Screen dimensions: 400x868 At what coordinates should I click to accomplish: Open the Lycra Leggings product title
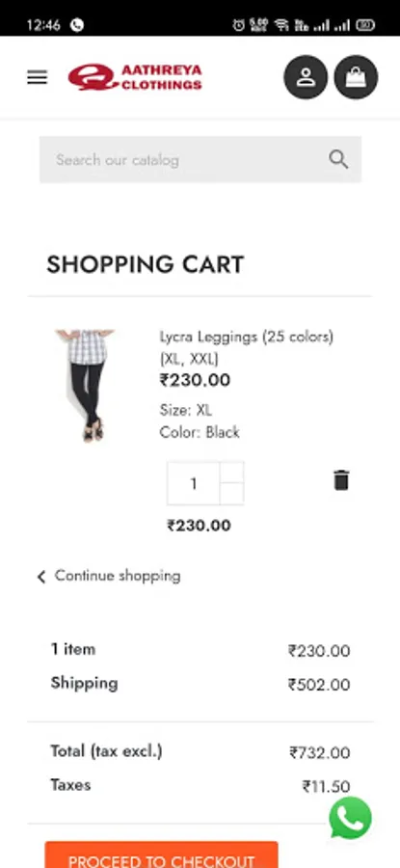pos(247,347)
